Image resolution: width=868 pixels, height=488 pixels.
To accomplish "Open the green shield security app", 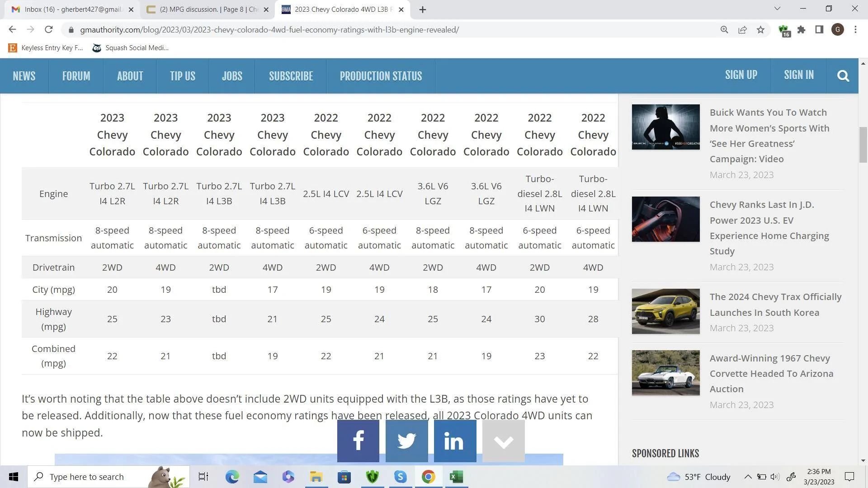I will click(x=372, y=477).
